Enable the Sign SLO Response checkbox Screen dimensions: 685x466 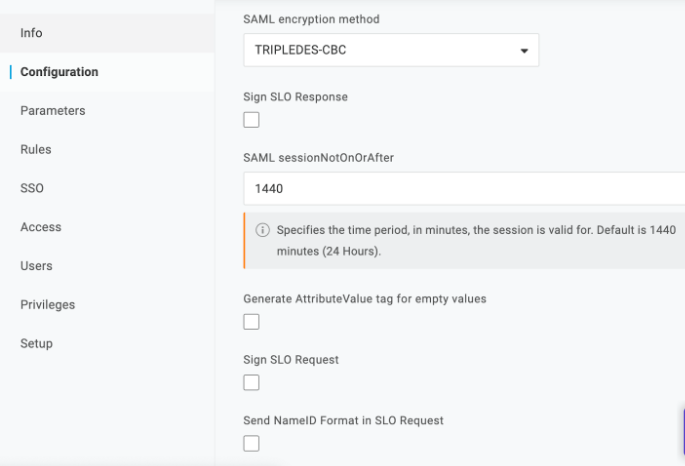click(x=251, y=120)
